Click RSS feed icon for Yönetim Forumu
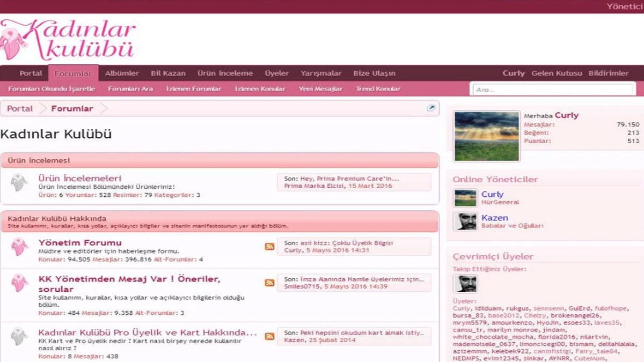The height and width of the screenshot is (362, 644). (269, 247)
